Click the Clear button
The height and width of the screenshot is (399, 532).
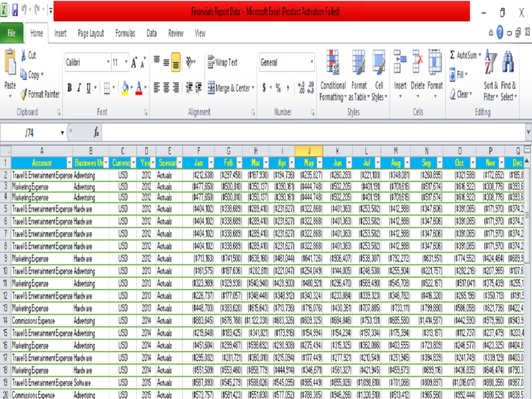click(x=460, y=94)
